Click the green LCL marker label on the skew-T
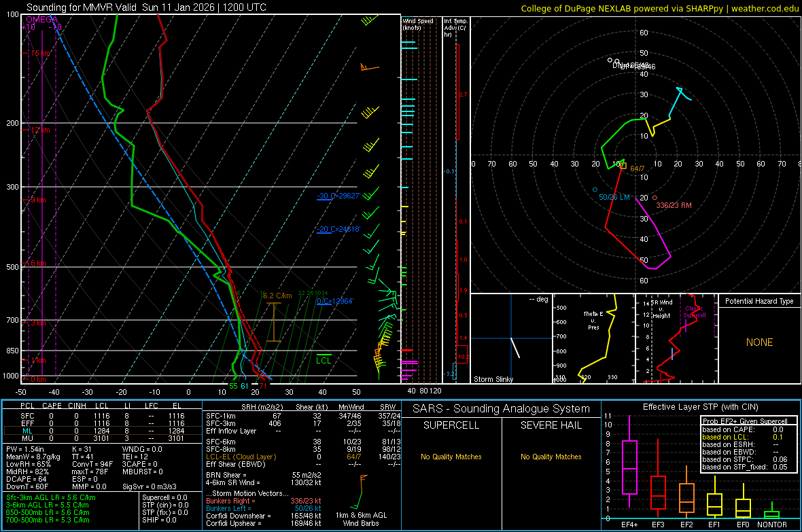The image size is (802, 532). pos(324,361)
